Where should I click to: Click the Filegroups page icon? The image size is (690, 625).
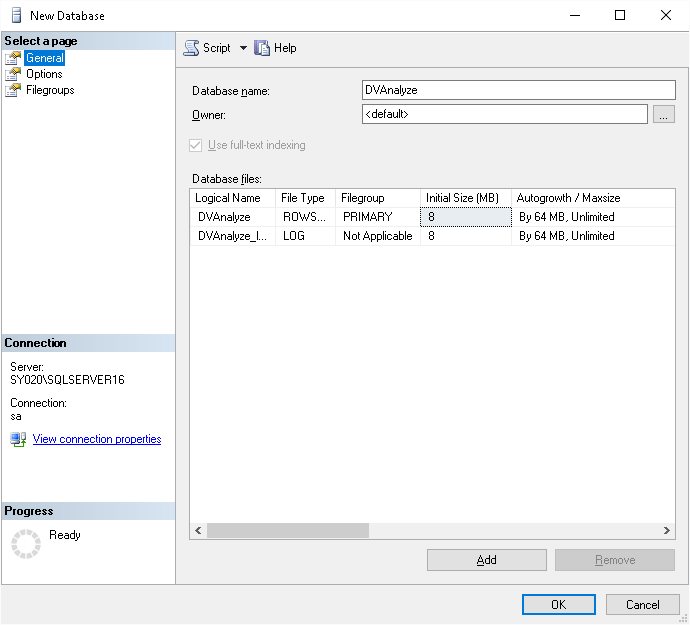pos(13,90)
